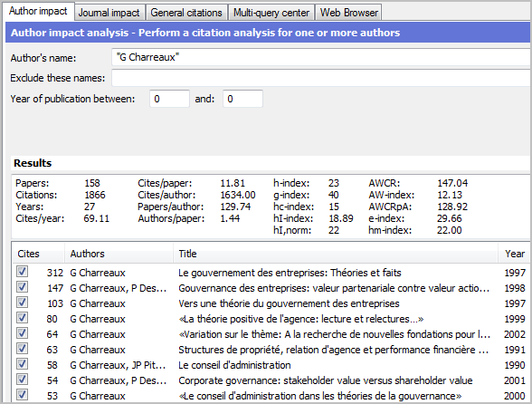Select title 'Le gouvernement des entreprises: Théories et faits'
The image size is (532, 404).
click(x=290, y=273)
